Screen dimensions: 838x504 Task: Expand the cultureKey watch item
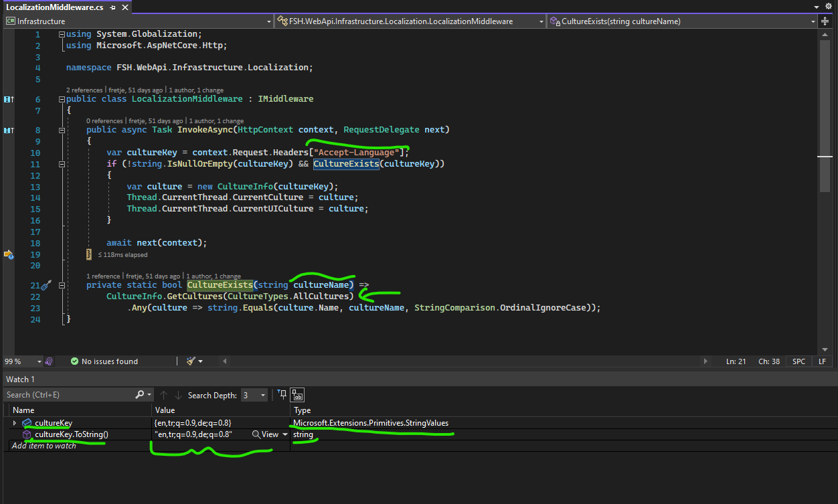[15, 423]
